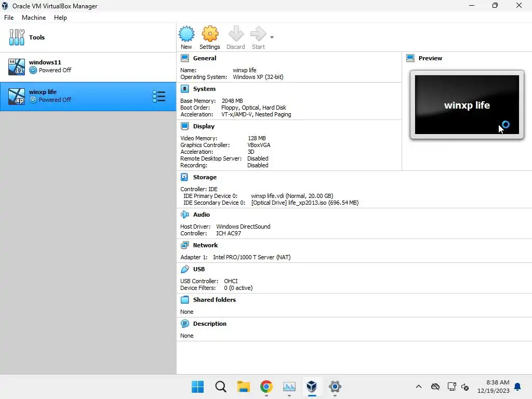Viewport: 532px width, 399px height.
Task: Click the System section chip icon
Action: [x=184, y=89]
